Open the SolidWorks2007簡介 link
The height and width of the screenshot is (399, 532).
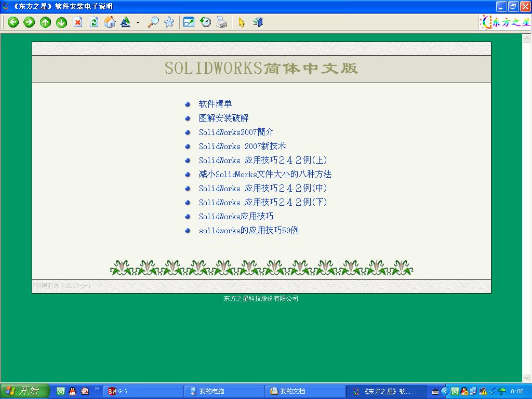click(236, 132)
